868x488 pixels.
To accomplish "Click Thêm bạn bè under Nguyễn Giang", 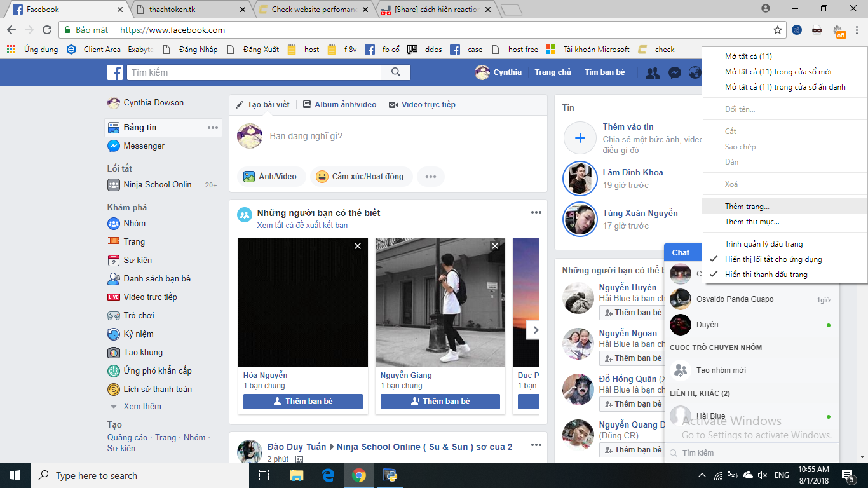I will pos(440,402).
